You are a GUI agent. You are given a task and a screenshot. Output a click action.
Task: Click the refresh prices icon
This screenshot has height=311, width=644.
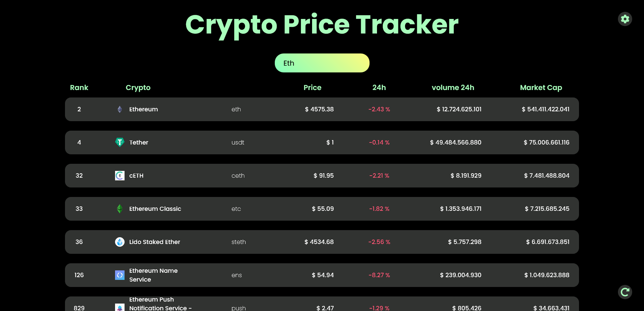625,292
